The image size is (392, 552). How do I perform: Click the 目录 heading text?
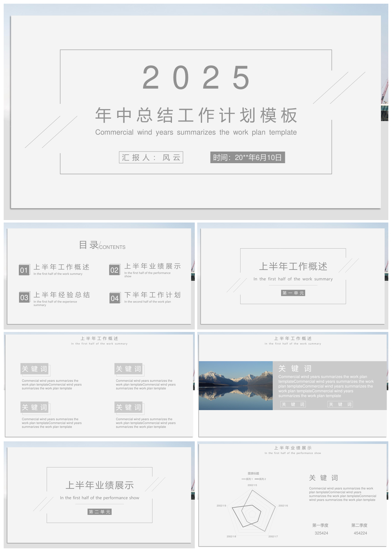89,245
